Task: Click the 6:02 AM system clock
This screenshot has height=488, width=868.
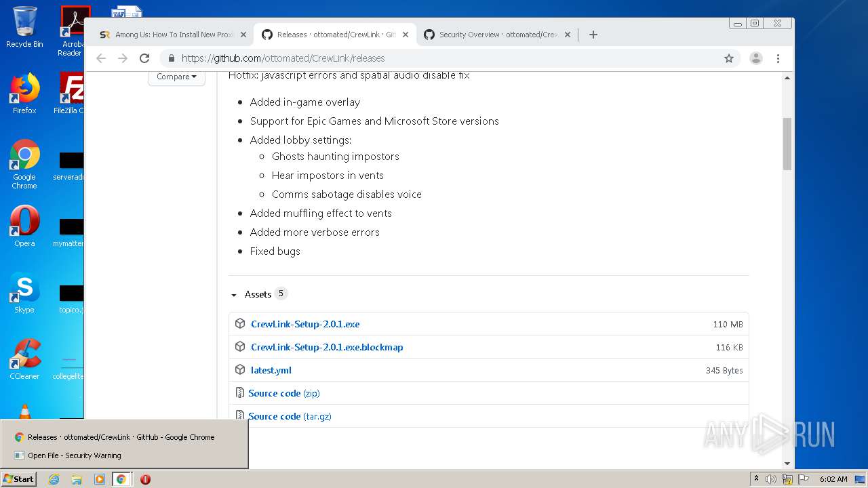Action: pyautogui.click(x=833, y=479)
